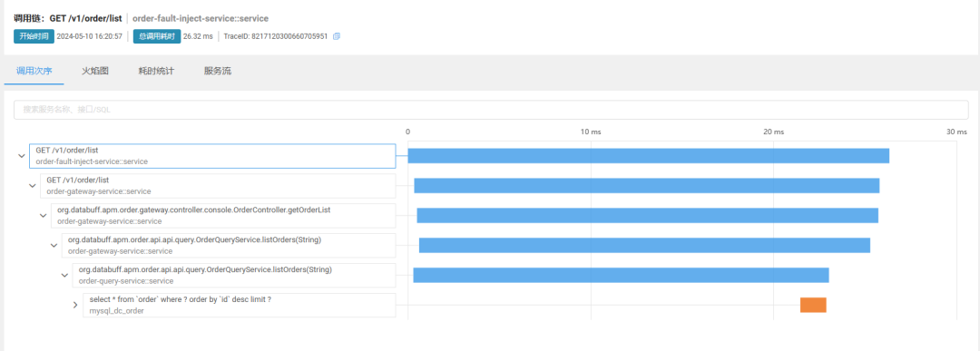Viewport: 980px width, 351px height.
Task: Click the order-fault-inject-service timeline bar
Action: (x=648, y=156)
